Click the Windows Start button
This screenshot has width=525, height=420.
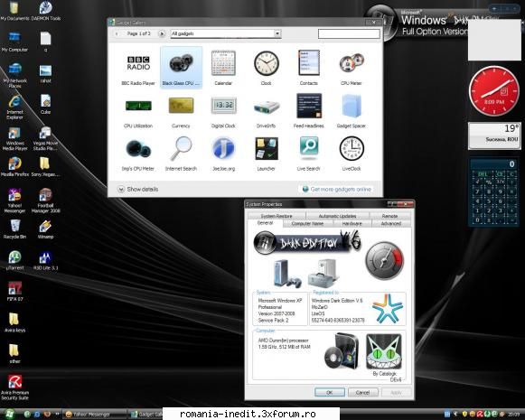tap(9, 414)
